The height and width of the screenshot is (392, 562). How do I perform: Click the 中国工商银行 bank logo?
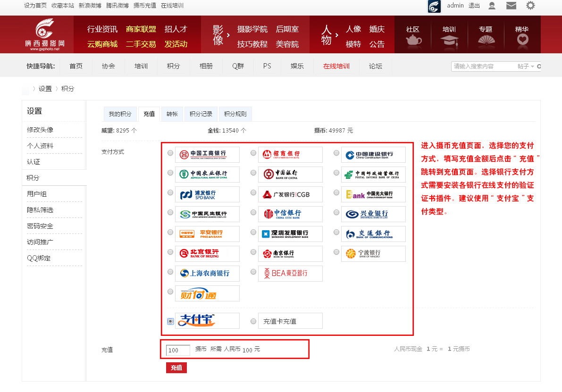[x=207, y=154]
